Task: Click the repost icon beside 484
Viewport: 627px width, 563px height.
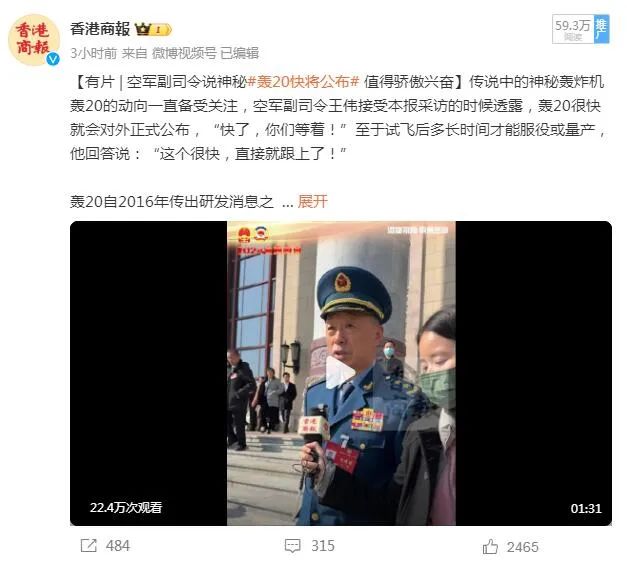Action: point(88,545)
